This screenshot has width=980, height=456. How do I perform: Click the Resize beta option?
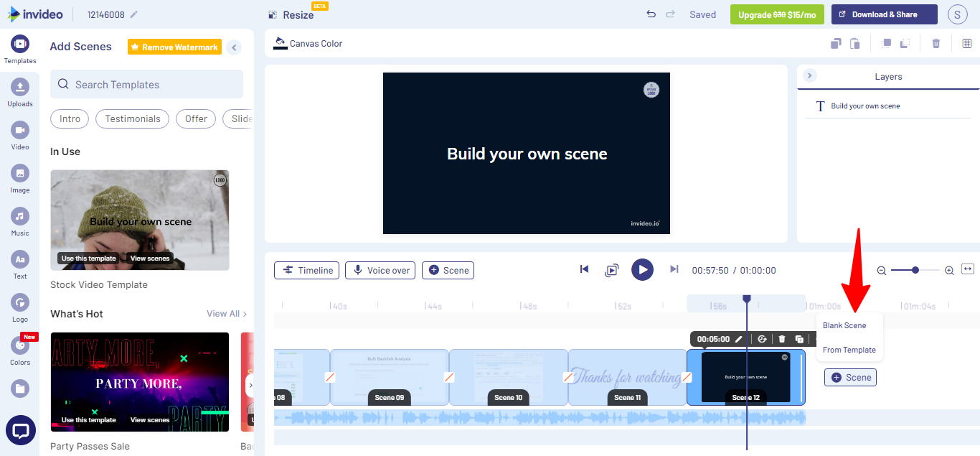[293, 14]
